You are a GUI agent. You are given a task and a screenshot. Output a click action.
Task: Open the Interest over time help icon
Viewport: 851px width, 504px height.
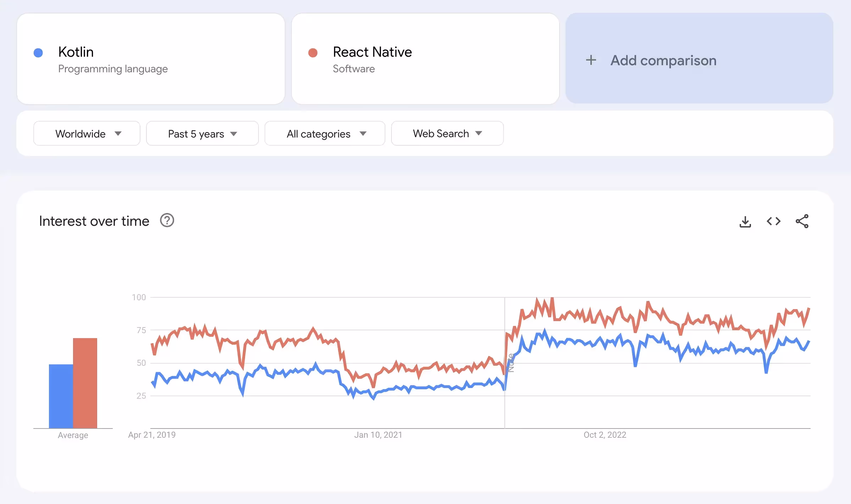(167, 220)
